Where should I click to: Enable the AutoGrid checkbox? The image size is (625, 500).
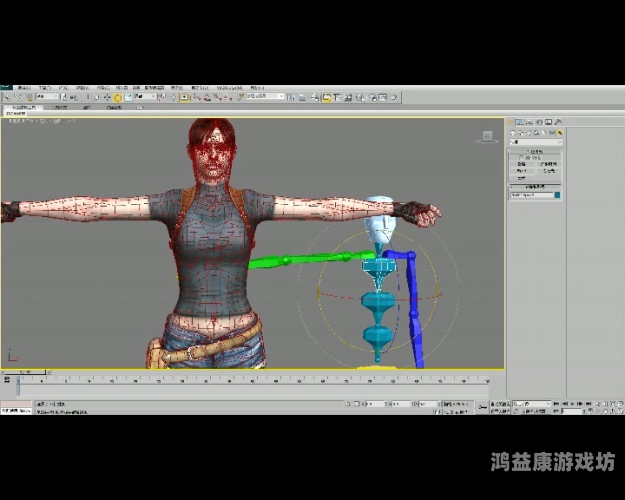pyautogui.click(x=522, y=157)
